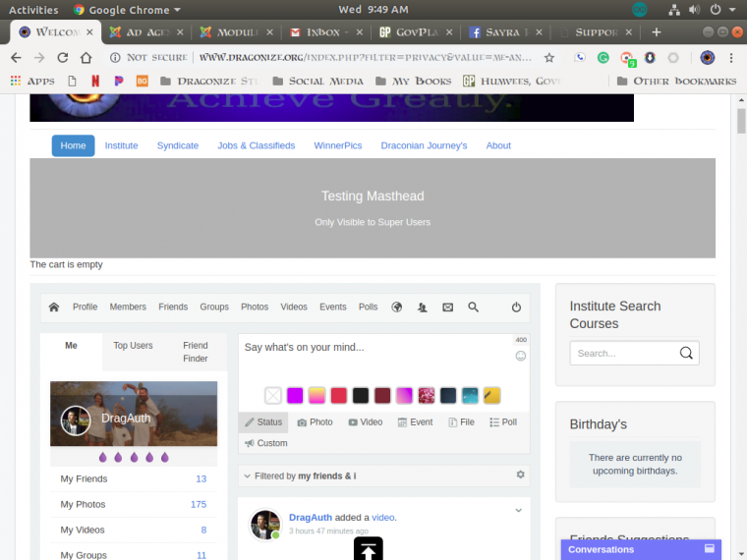This screenshot has height=560, width=747.
Task: Open Social Media bookmarks folder
Action: (x=317, y=81)
